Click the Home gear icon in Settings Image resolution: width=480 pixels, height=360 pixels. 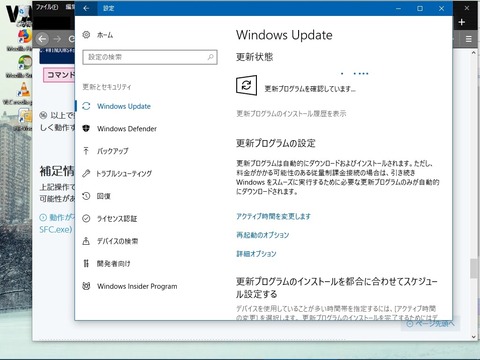[86, 35]
